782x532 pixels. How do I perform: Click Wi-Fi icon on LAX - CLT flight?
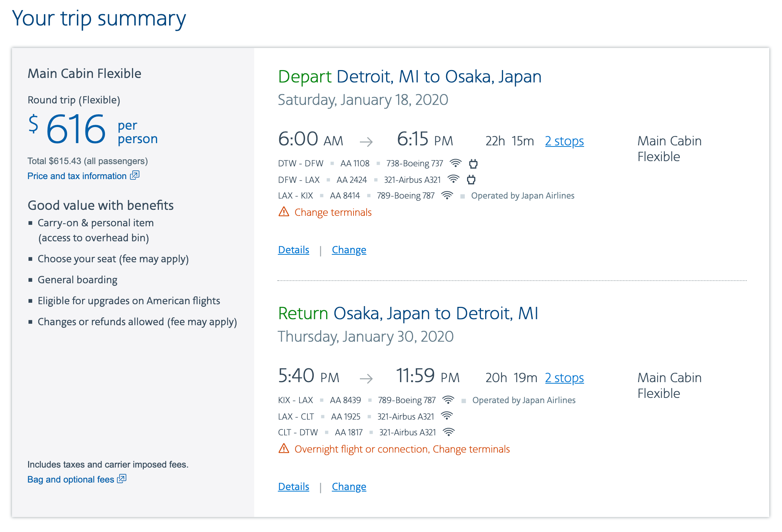(x=446, y=416)
